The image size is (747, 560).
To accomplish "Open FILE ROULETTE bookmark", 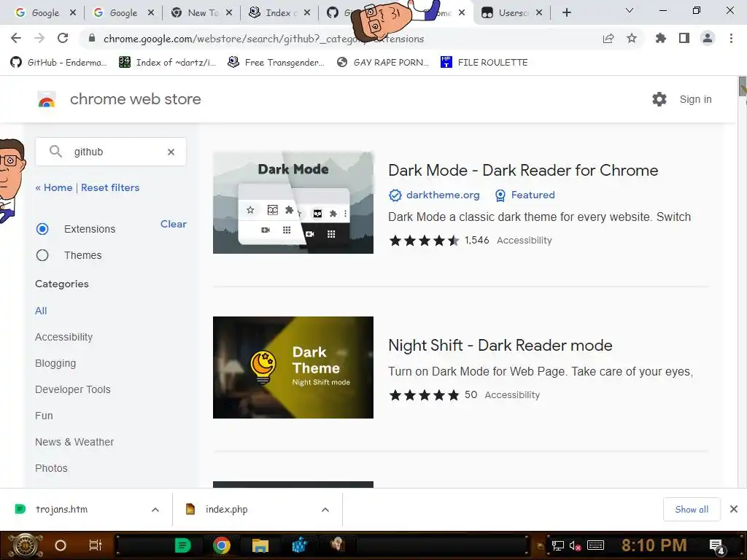I will pos(484,63).
